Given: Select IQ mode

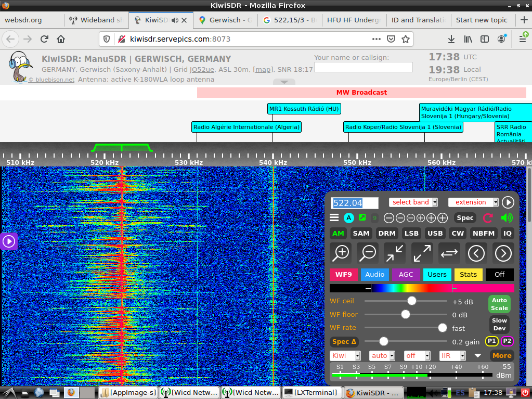Looking at the screenshot, I should 508,234.
